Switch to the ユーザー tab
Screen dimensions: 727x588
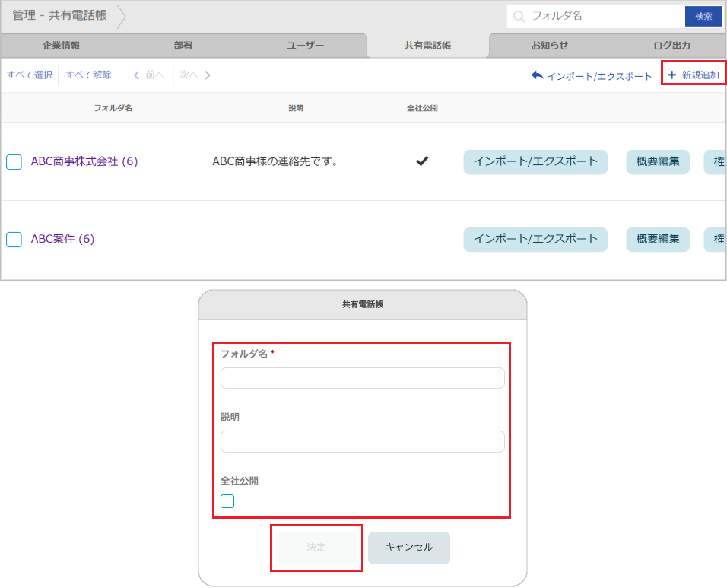(304, 45)
